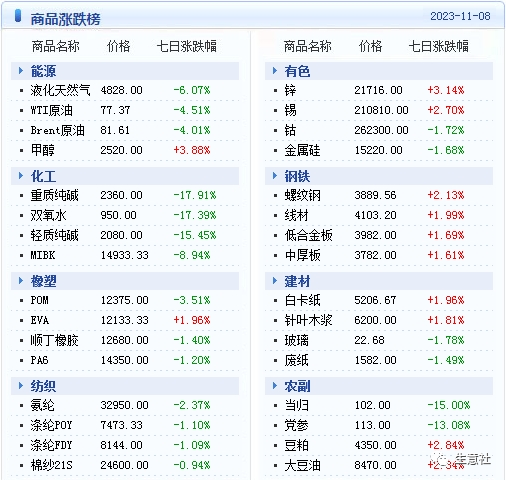Select 重质纯碱 commodity name
This screenshot has height=480, width=506.
[x=55, y=195]
